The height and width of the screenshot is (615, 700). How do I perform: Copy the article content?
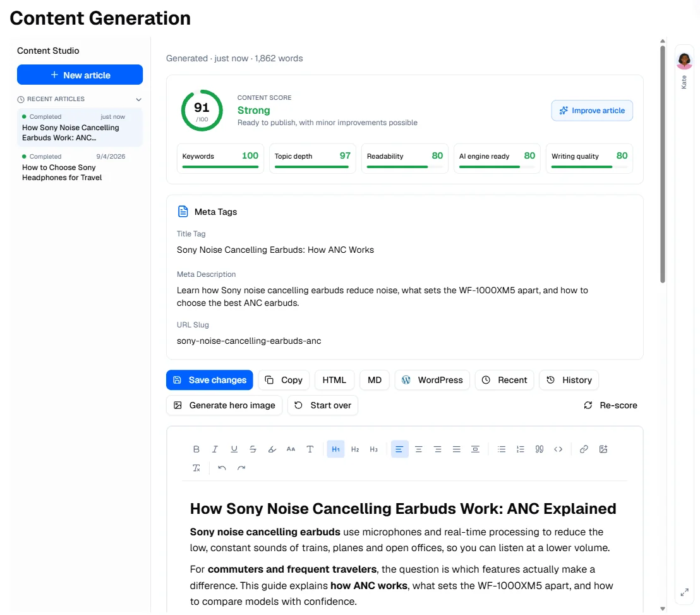284,380
